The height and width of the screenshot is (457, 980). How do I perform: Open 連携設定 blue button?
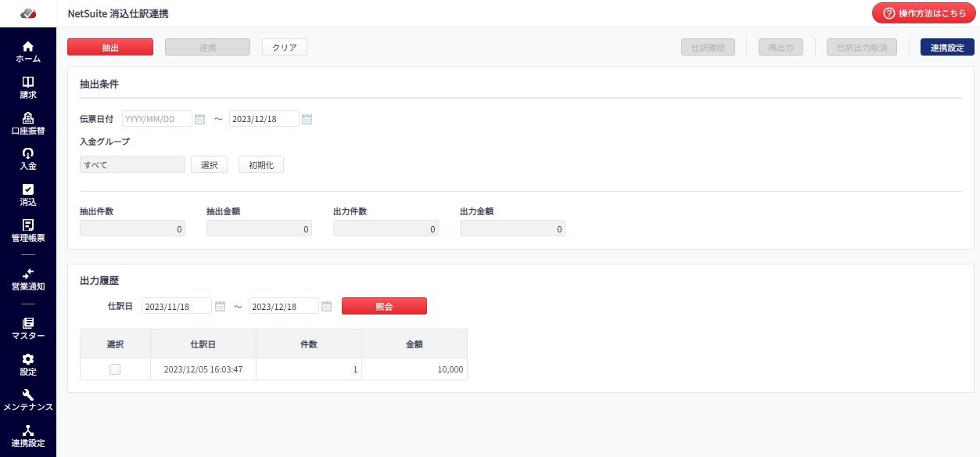[x=947, y=47]
